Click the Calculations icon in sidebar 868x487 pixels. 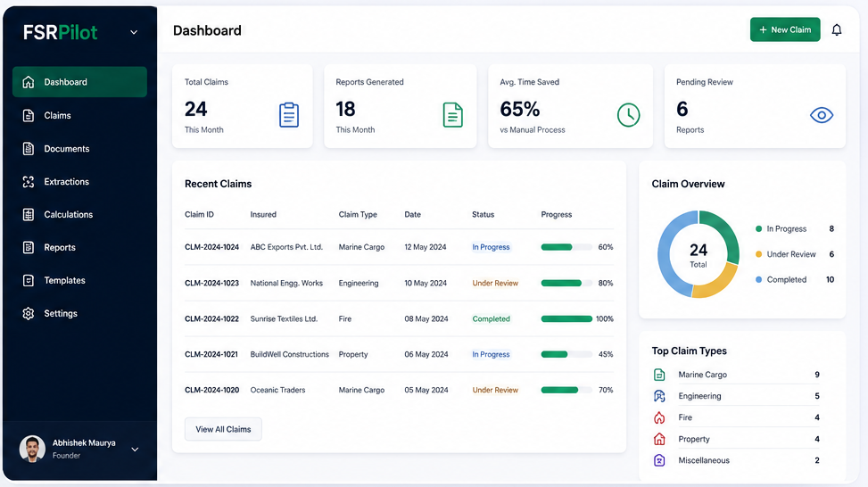point(29,214)
